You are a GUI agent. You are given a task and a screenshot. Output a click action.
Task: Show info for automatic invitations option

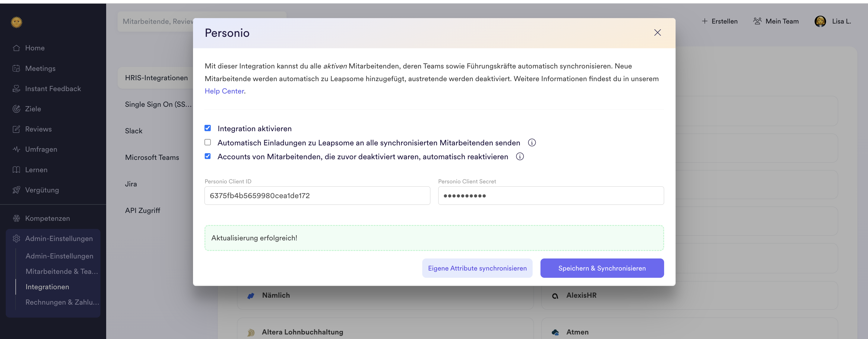pos(532,143)
